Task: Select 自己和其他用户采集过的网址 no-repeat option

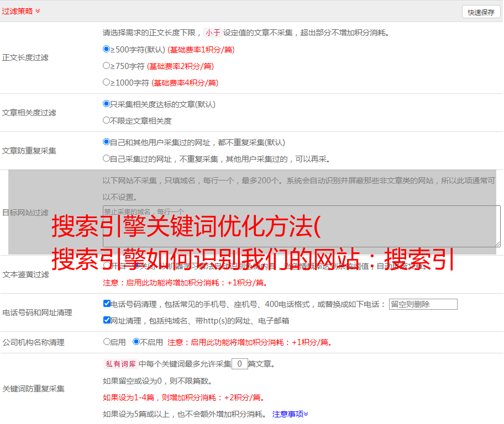Action: pos(107,142)
